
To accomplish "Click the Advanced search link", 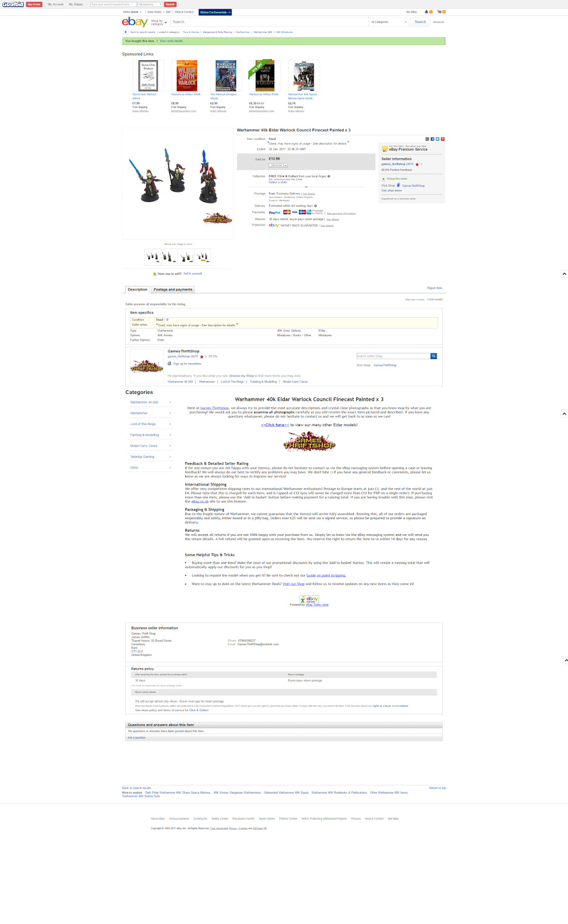I will point(438,22).
